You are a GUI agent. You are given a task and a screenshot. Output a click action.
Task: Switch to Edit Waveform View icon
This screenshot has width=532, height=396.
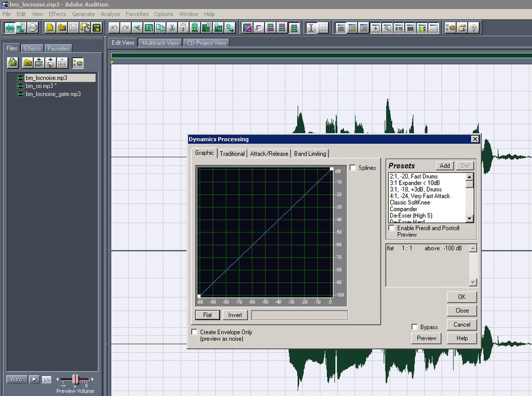(10, 28)
